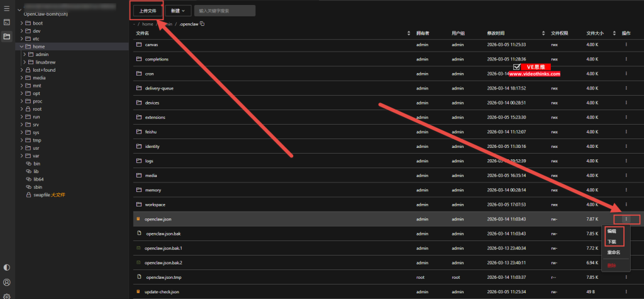
Task: Go to home in the breadcrumb path
Action: point(148,24)
